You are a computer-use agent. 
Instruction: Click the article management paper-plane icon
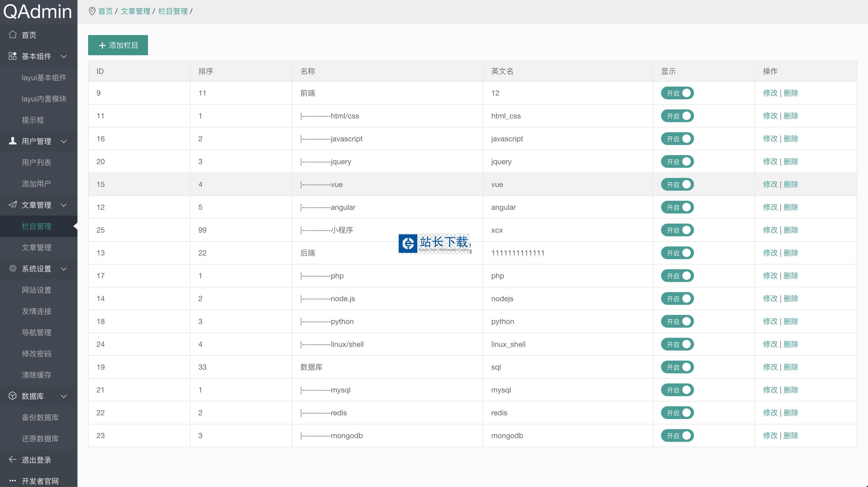tap(12, 205)
